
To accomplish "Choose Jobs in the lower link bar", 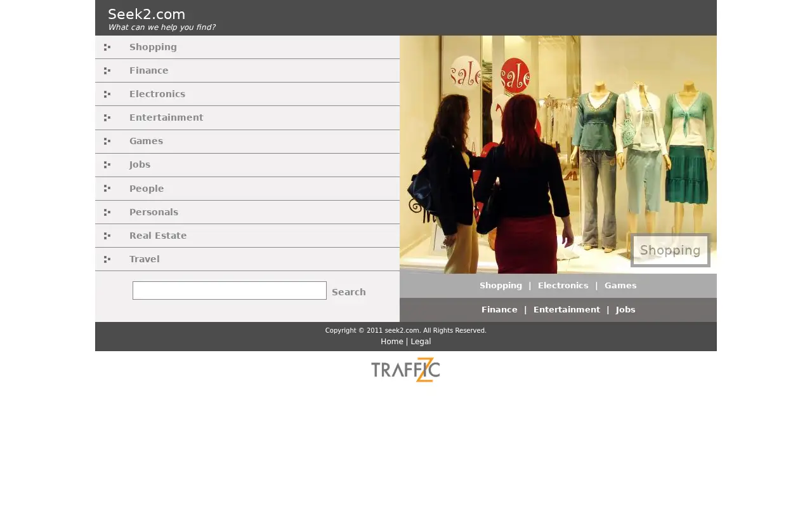I will [625, 310].
